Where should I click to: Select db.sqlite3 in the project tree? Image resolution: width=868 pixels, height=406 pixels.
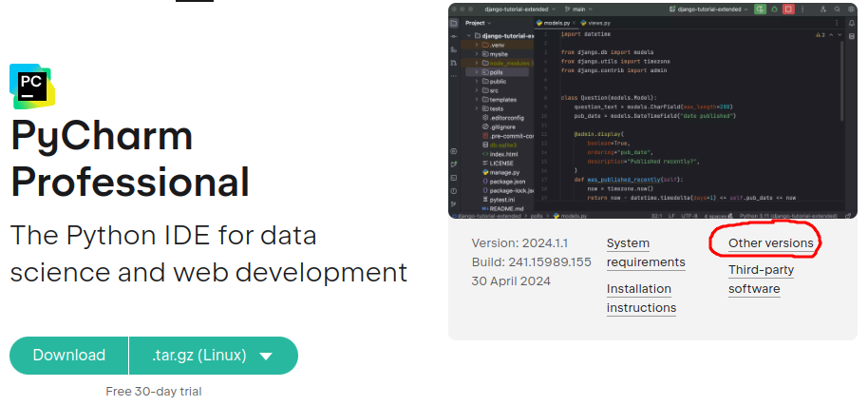[500, 145]
